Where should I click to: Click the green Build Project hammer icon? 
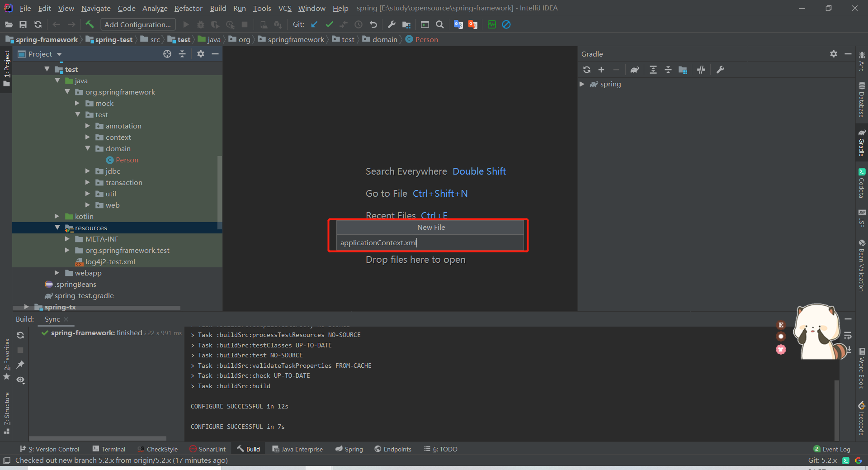pyautogui.click(x=90, y=24)
